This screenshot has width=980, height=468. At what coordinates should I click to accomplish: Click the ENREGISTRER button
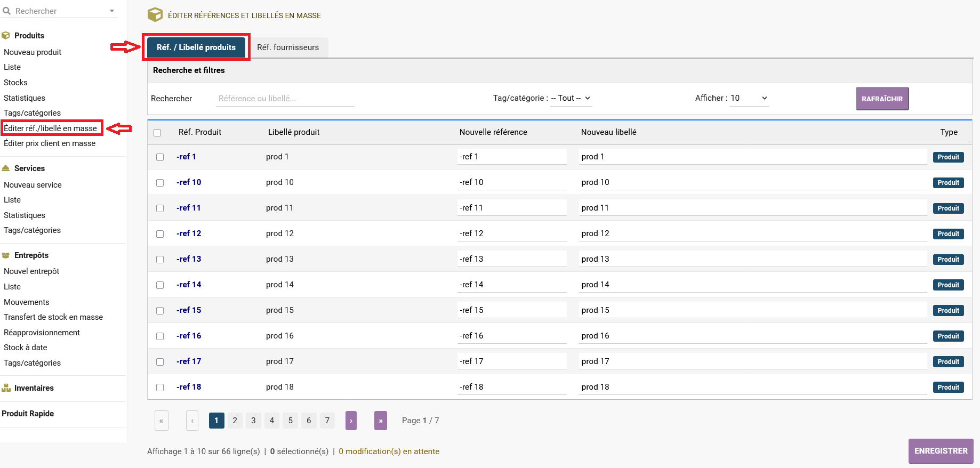tap(941, 451)
